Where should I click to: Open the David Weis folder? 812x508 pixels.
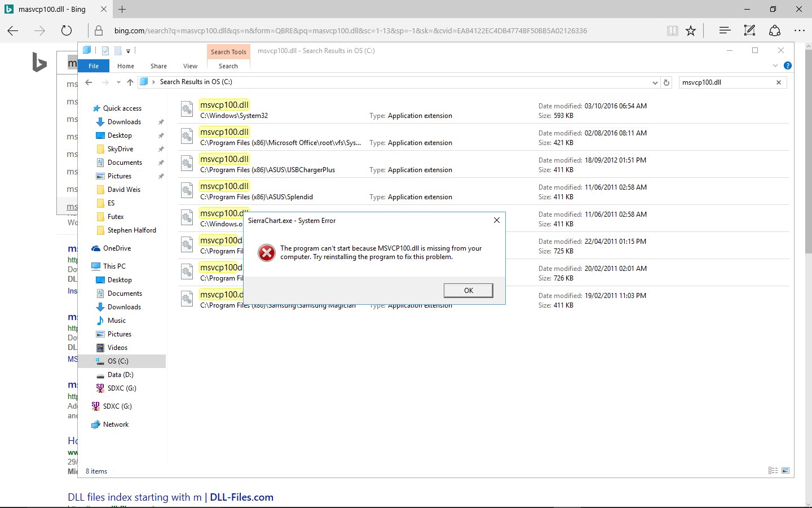click(123, 190)
